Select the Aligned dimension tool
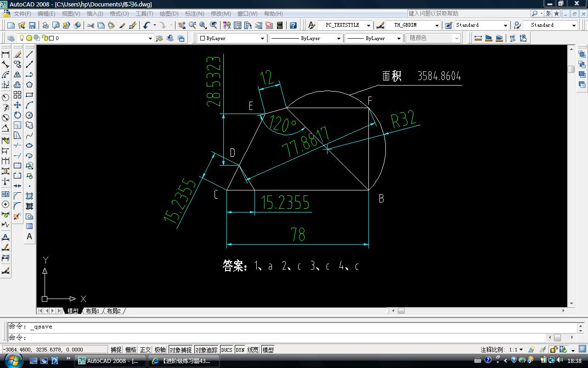This screenshot has height=368, width=588. click(x=6, y=64)
